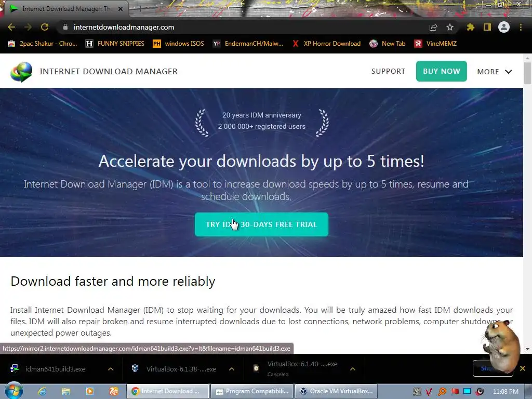Image resolution: width=532 pixels, height=399 pixels.
Task: Expand options for VirtualBox-6.1.40 download
Action: coord(353,369)
